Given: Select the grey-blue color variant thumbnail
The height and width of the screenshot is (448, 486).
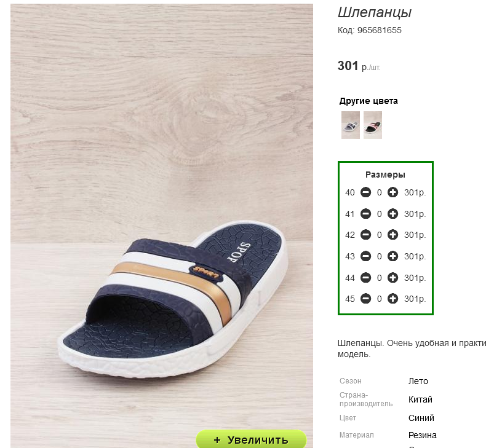Looking at the screenshot, I should (351, 125).
